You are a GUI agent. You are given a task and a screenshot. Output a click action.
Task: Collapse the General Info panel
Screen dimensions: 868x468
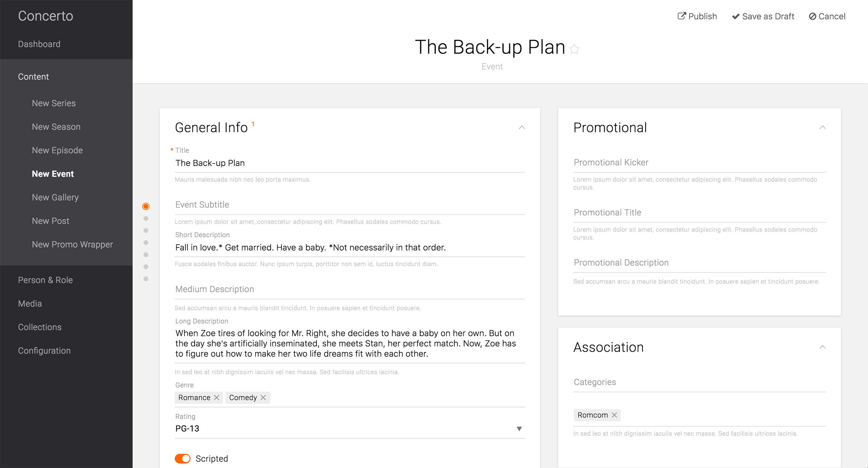click(522, 128)
